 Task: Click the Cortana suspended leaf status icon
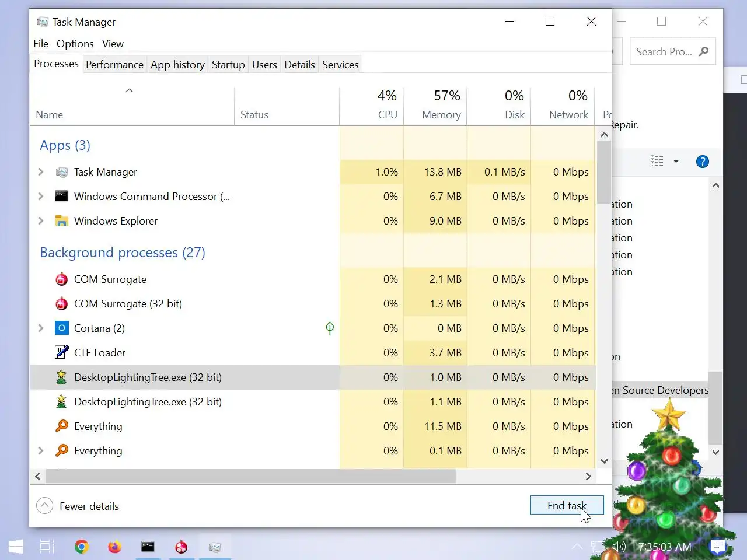[330, 328]
